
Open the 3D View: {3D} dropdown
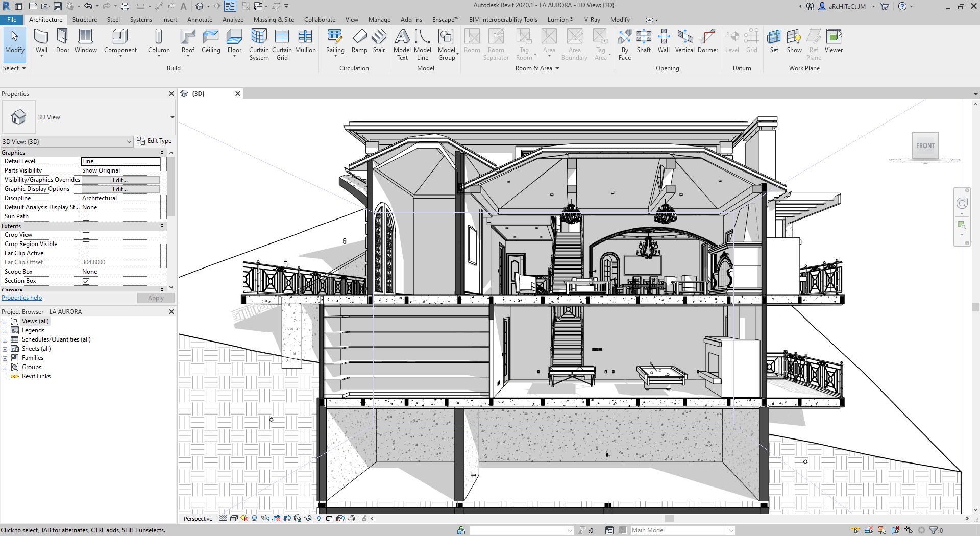click(129, 141)
